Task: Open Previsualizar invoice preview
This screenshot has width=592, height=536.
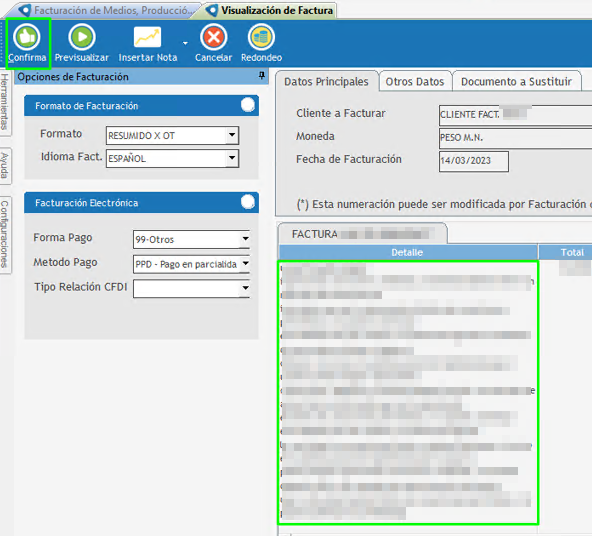Action: click(82, 43)
